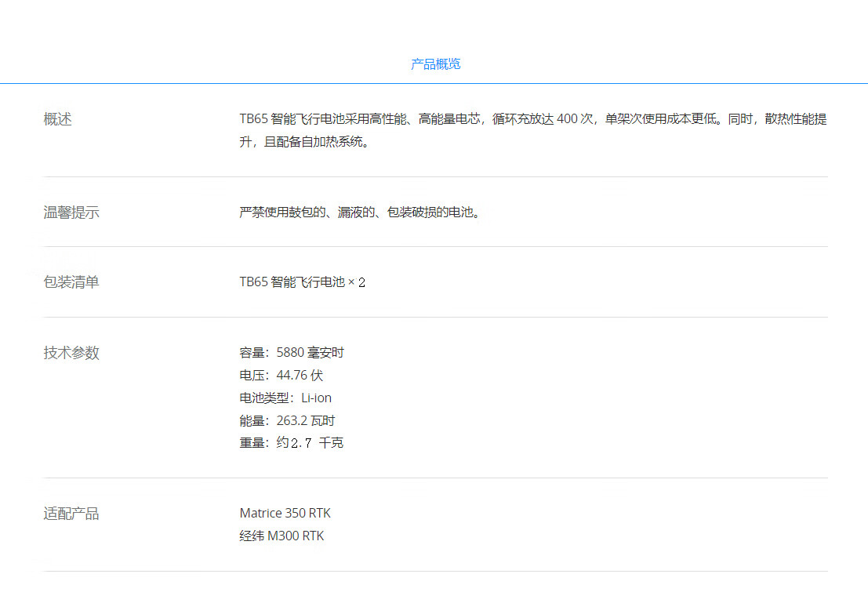This screenshot has width=868, height=603.
Task: Click the 温馨提示 section label
Action: click(x=71, y=213)
